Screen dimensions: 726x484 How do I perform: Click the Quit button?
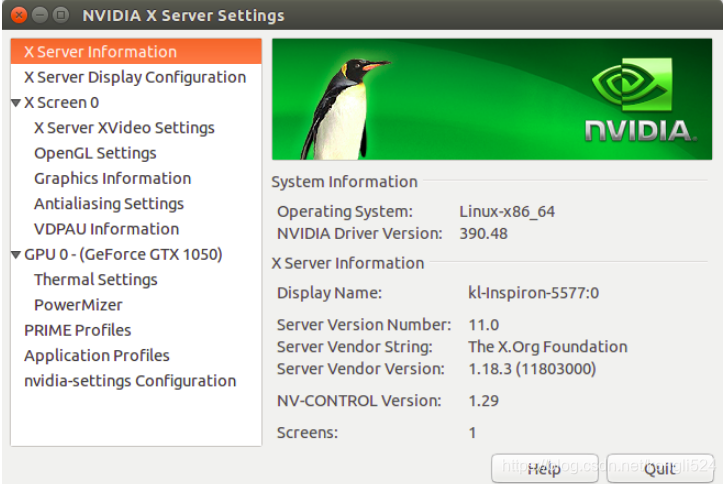(x=660, y=468)
